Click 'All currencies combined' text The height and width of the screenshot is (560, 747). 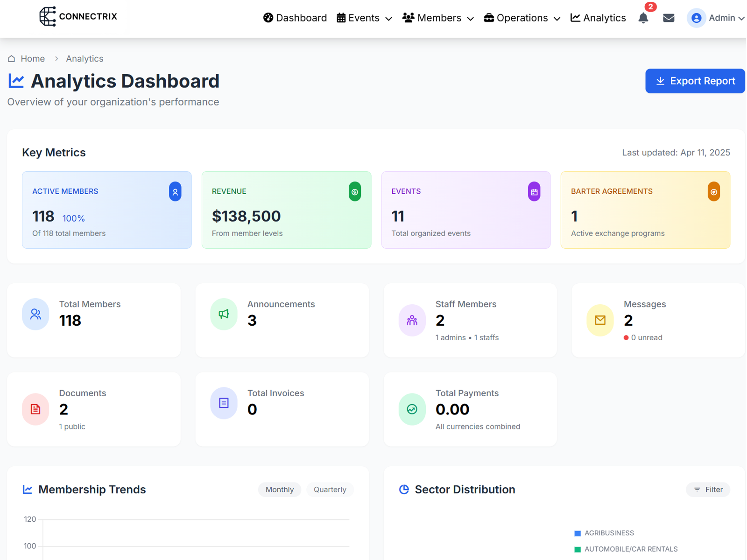coord(478,427)
